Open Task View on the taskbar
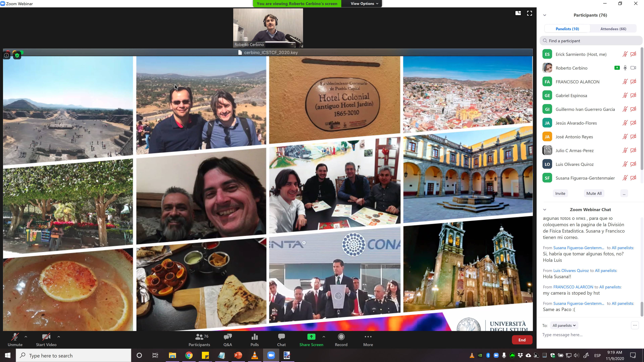 click(x=155, y=355)
